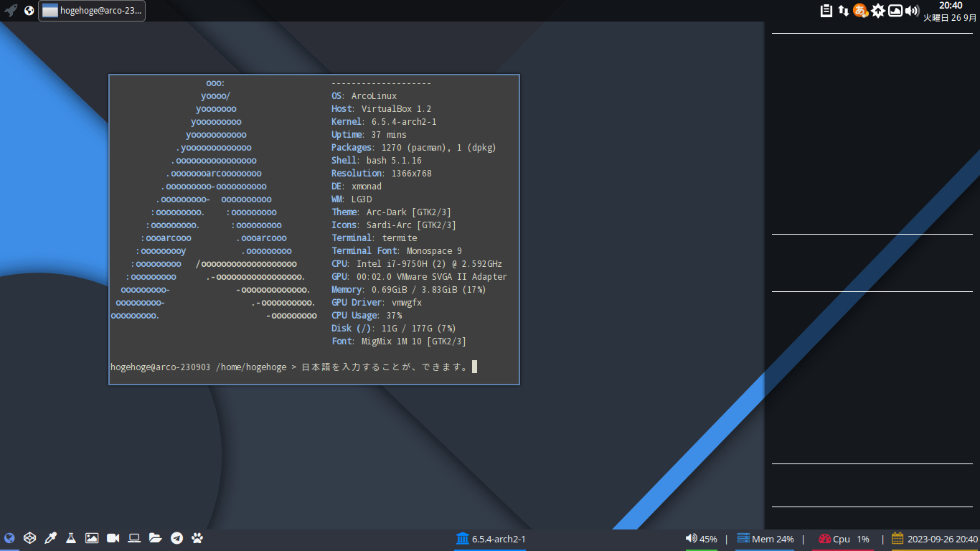Viewport: 980px width, 551px height.
Task: Click the building icon beside kernel version
Action: [x=462, y=538]
